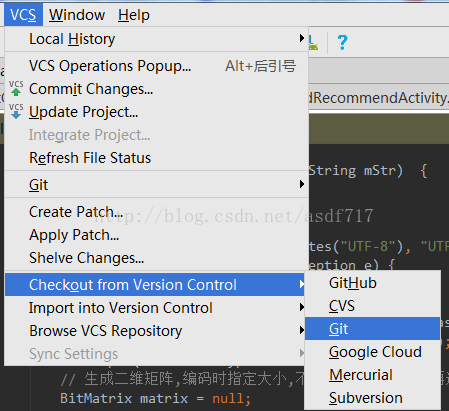Choose Refresh File Status

coord(157,158)
